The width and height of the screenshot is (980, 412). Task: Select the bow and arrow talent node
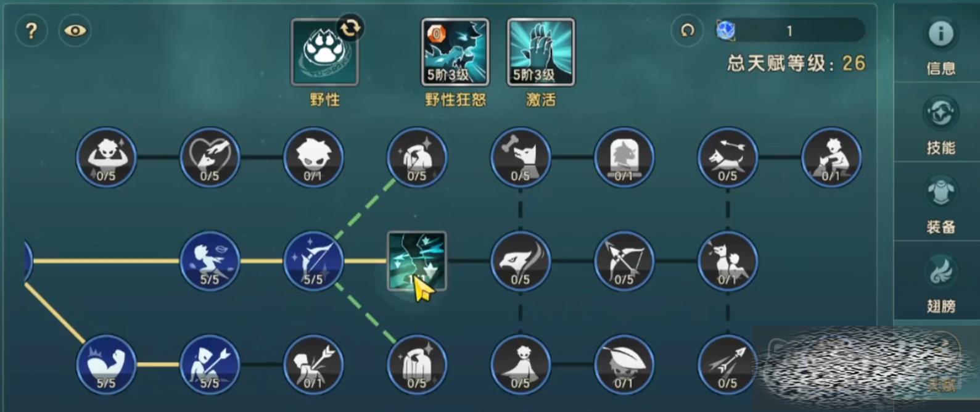(x=624, y=261)
